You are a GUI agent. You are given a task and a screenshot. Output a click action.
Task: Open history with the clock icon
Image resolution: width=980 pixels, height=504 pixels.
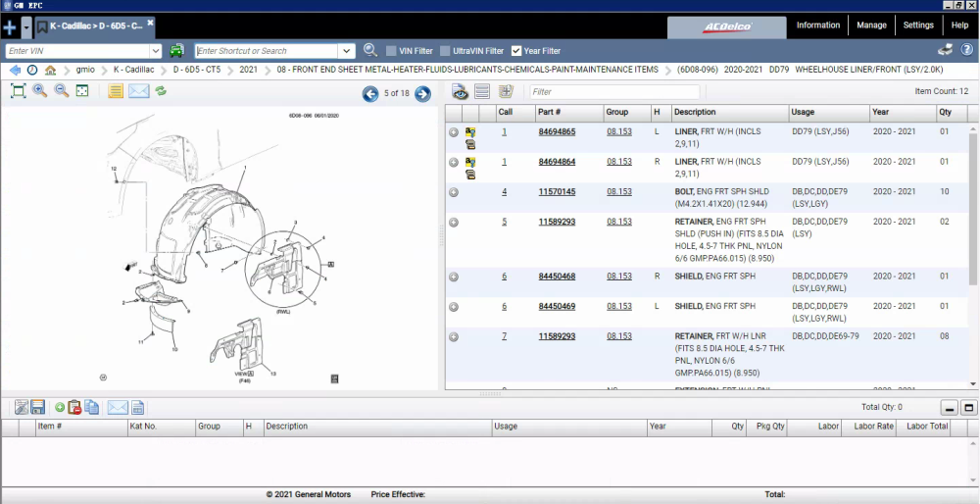[32, 70]
